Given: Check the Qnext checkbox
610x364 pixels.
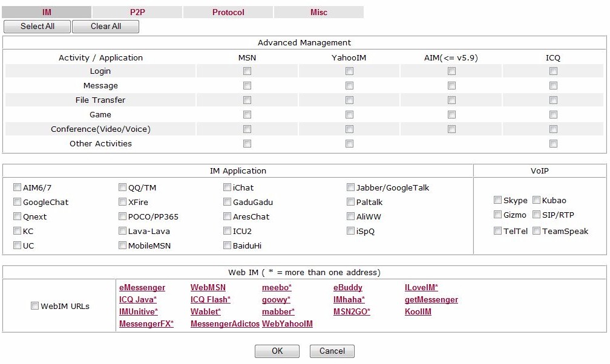Looking at the screenshot, I should pyautogui.click(x=17, y=216).
